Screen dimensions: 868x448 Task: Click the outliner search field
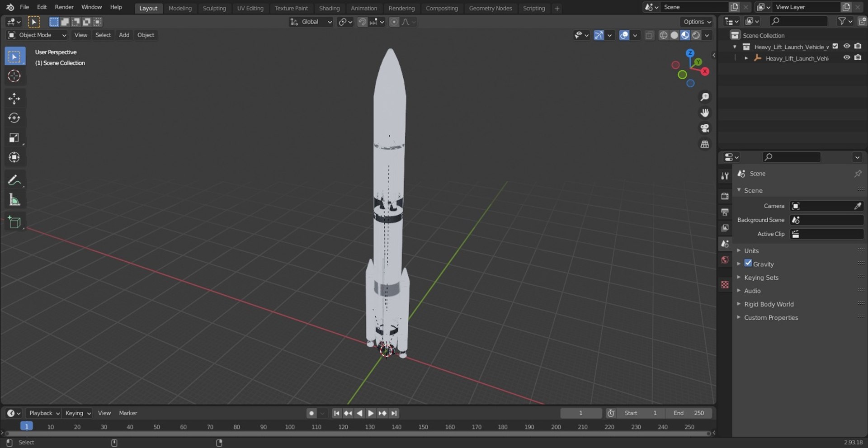(798, 21)
